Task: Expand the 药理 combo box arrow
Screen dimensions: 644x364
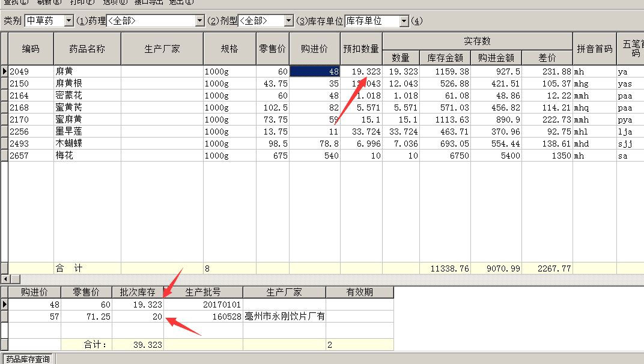Action: [199, 20]
